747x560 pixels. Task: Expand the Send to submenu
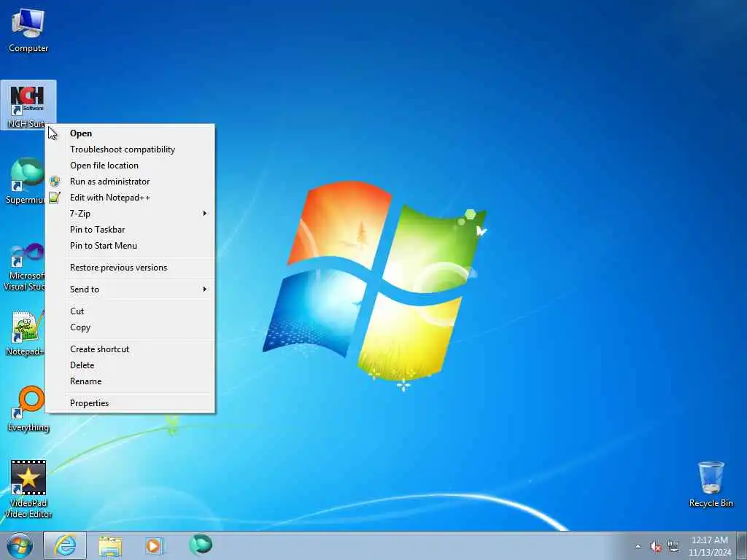click(x=130, y=289)
